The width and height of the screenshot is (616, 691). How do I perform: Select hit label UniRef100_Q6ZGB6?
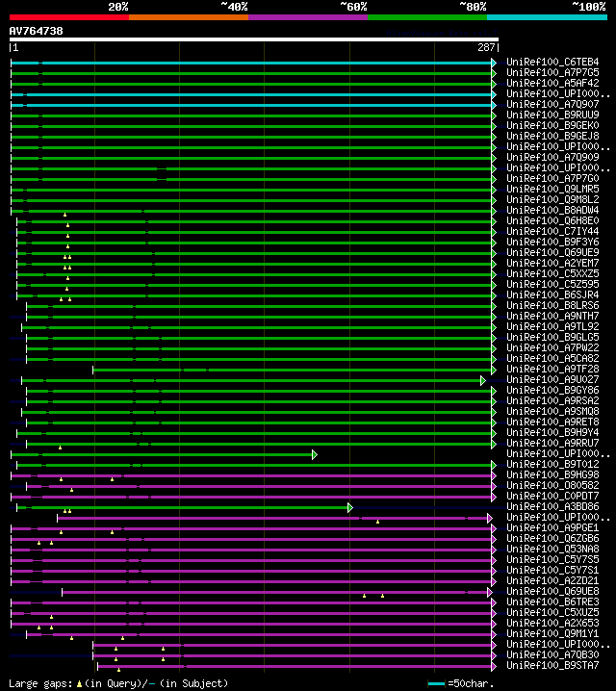[x=552, y=538]
